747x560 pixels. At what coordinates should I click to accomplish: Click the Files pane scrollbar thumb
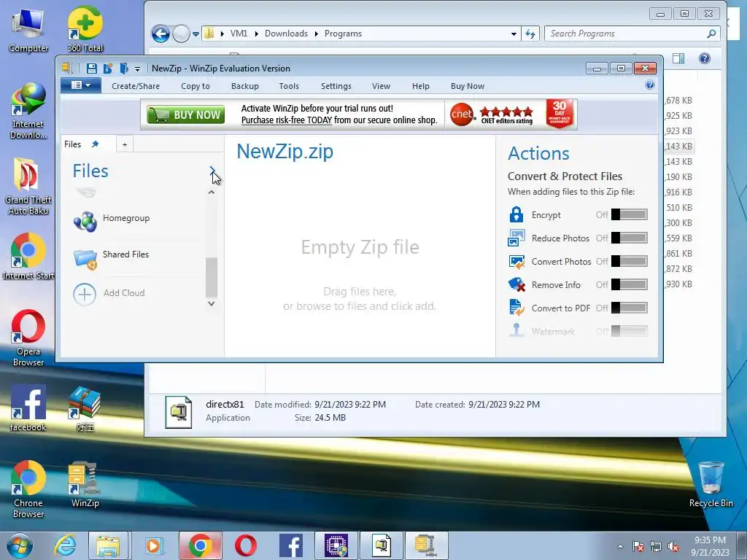[212, 277]
